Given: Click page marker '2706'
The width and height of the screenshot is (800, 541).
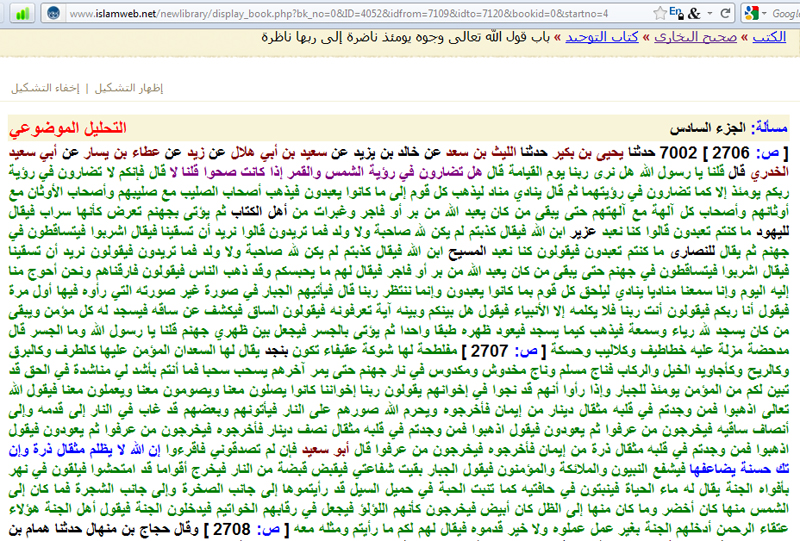Looking at the screenshot, I should pos(730,153).
